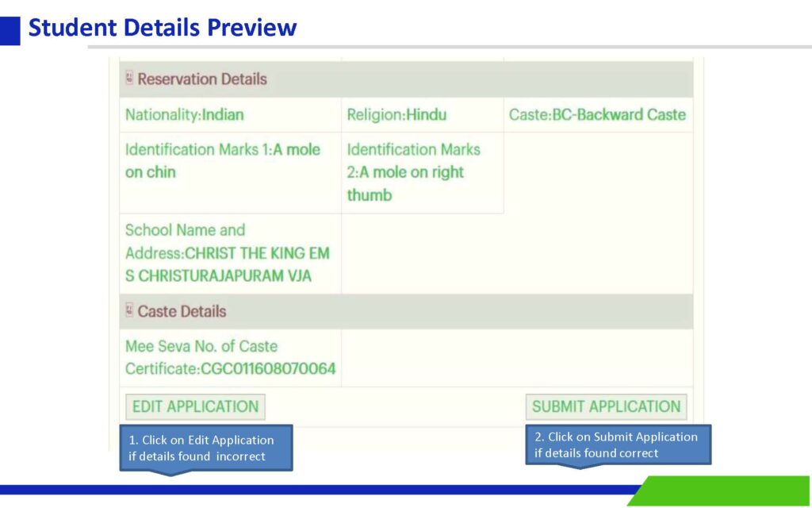Collapse the Caste Details section header

[182, 312]
